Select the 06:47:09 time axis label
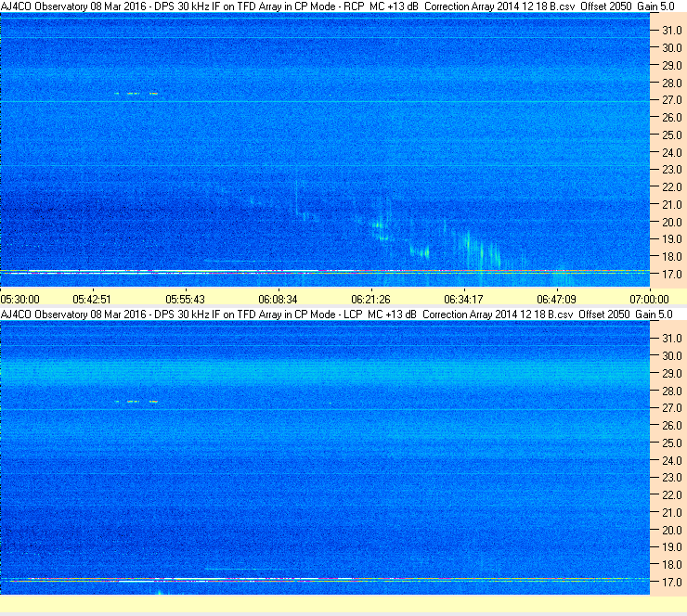The image size is (687, 616). [x=556, y=300]
